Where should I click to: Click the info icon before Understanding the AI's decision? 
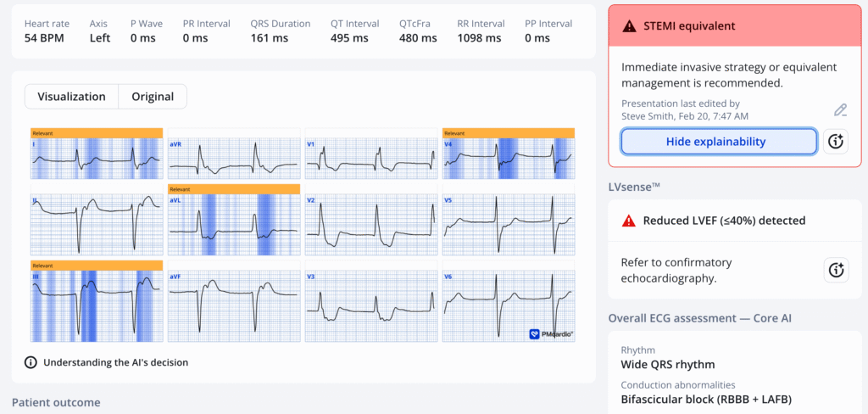pyautogui.click(x=31, y=362)
